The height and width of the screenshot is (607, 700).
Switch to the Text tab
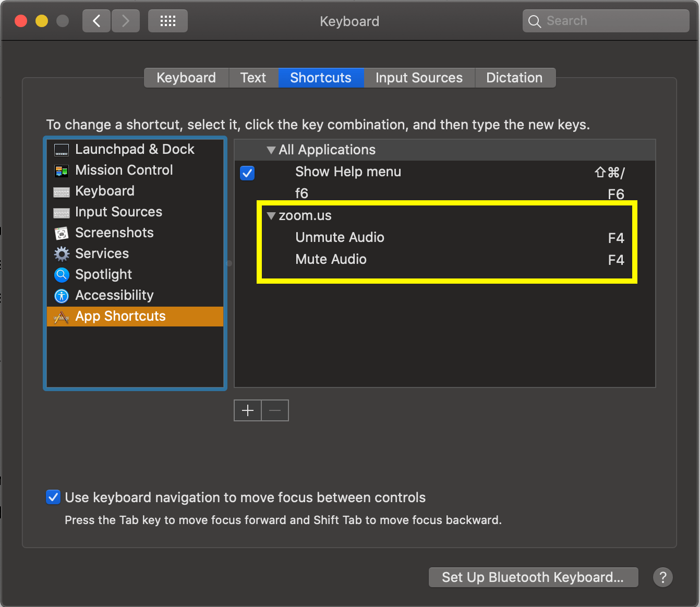[253, 78]
